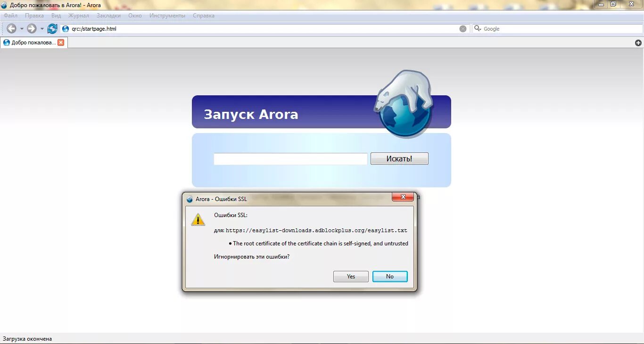
Task: Close the tab using its red X
Action: pyautogui.click(x=61, y=42)
